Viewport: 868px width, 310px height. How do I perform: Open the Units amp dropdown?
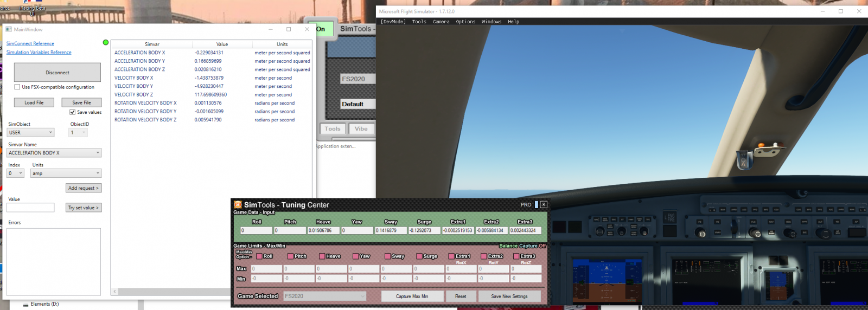point(66,173)
